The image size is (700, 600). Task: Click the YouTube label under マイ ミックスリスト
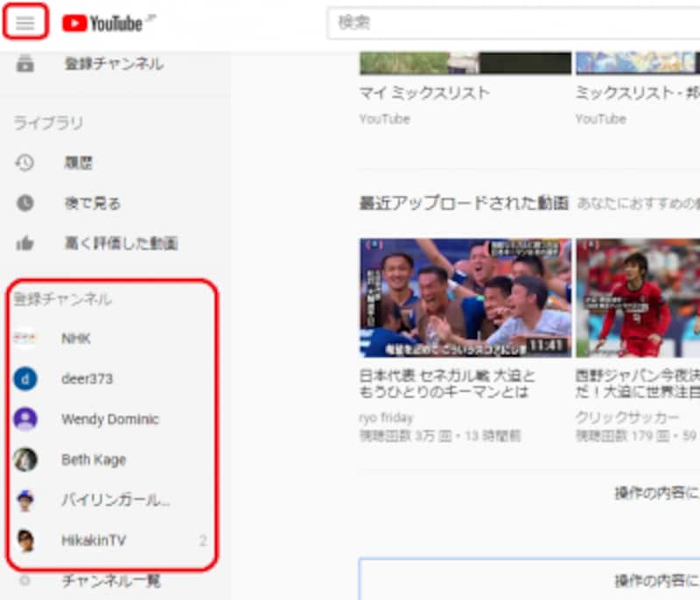coord(384,119)
